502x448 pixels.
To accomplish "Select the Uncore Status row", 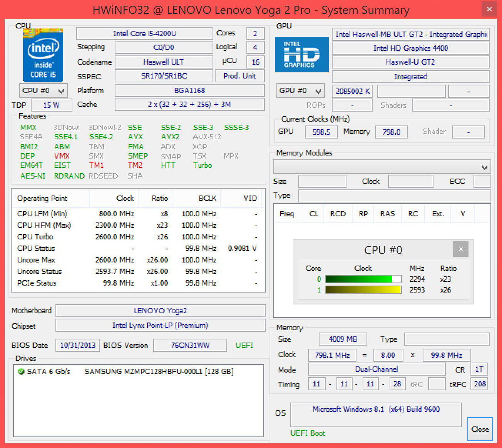I will click(x=138, y=271).
